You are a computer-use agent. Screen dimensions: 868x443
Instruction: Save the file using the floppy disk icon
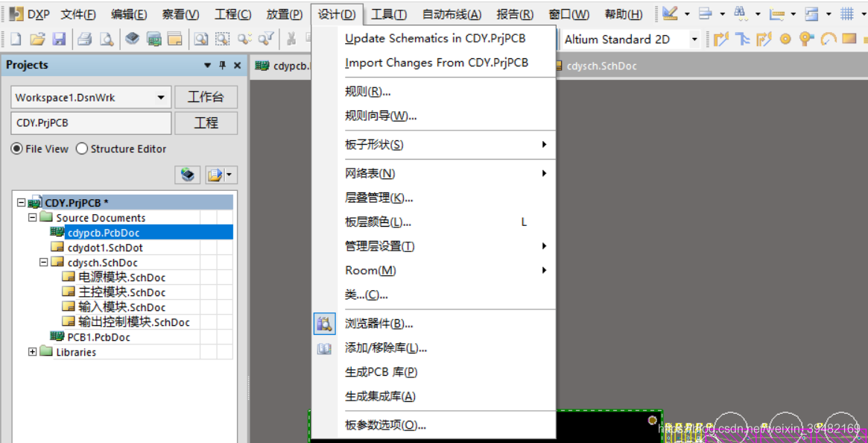[58, 39]
